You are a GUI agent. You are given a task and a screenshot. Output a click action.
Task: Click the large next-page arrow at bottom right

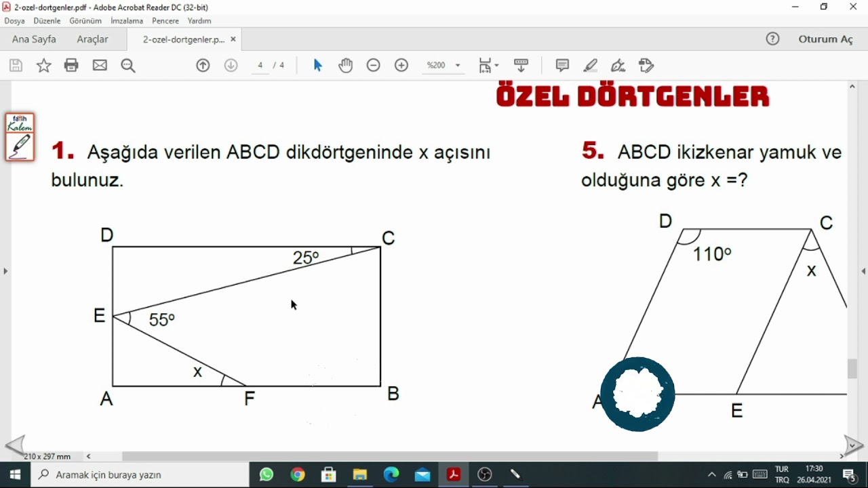click(854, 445)
